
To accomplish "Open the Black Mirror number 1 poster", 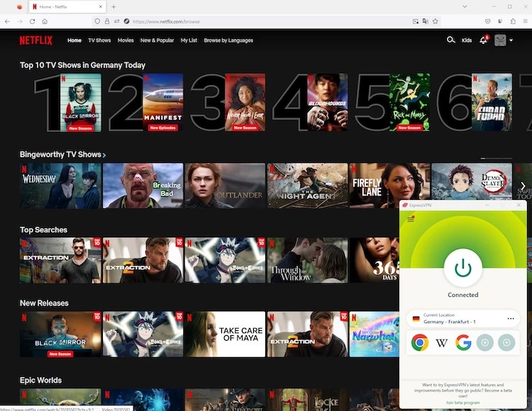I will pyautogui.click(x=80, y=102).
